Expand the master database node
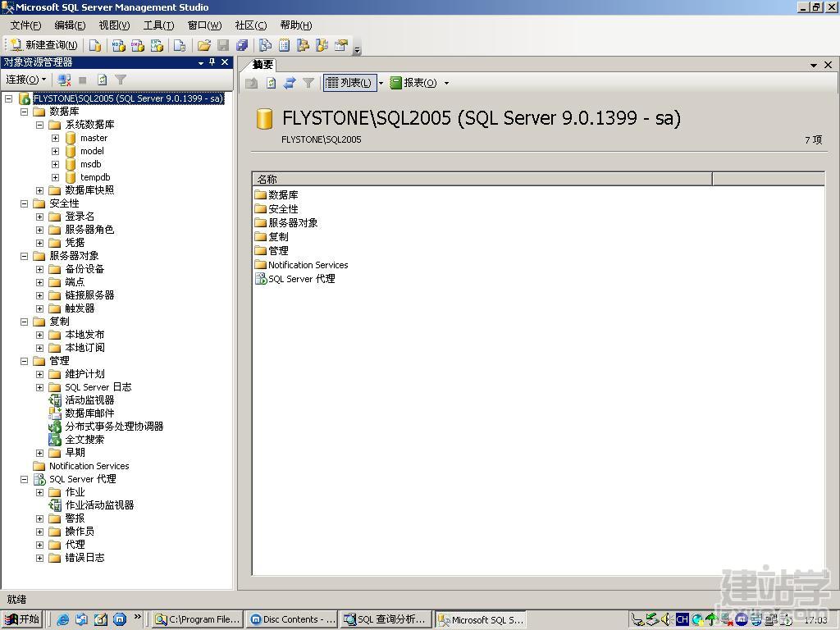 tap(55, 138)
